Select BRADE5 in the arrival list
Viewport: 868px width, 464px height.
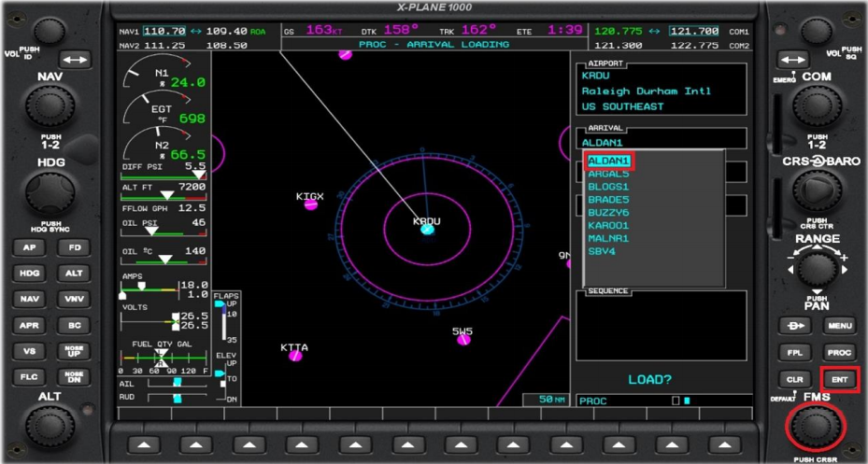point(608,200)
